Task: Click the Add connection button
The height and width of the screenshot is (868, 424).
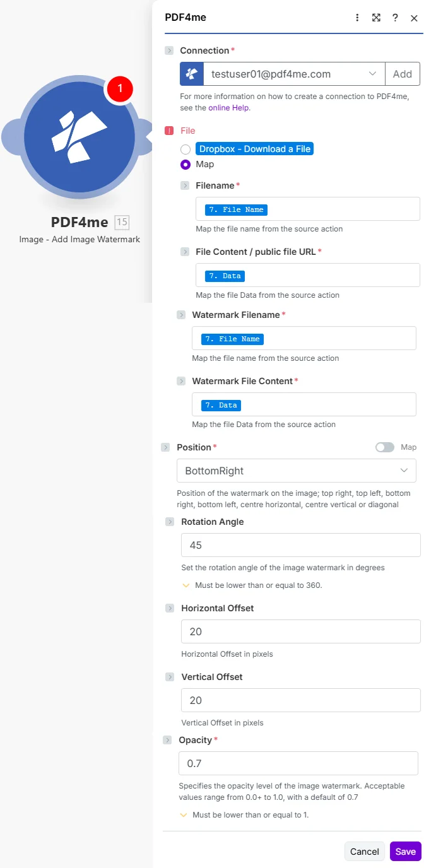Action: 403,74
